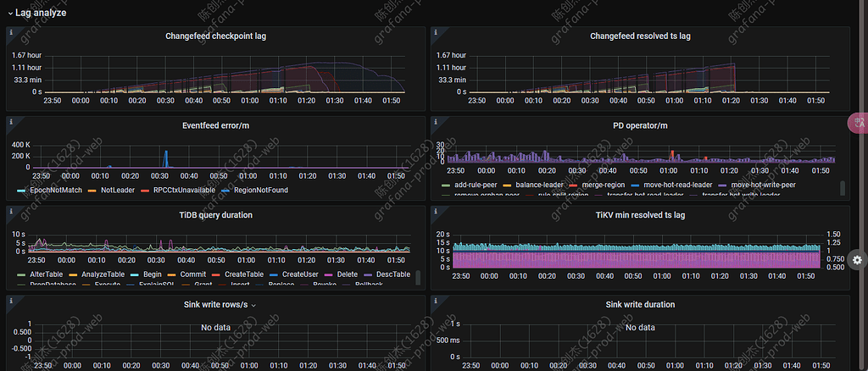Open the TiDB query duration panel menu
This screenshot has width=868, height=371.
[214, 215]
